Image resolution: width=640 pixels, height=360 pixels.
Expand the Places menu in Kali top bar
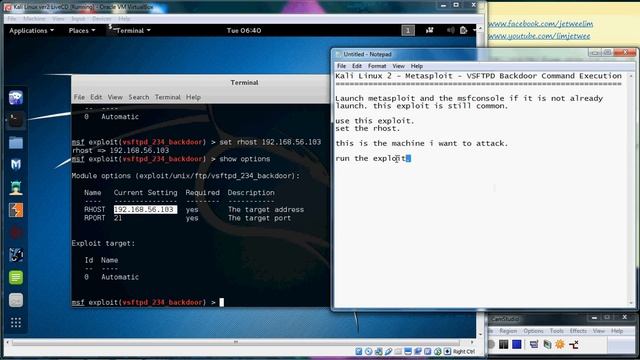point(82,31)
